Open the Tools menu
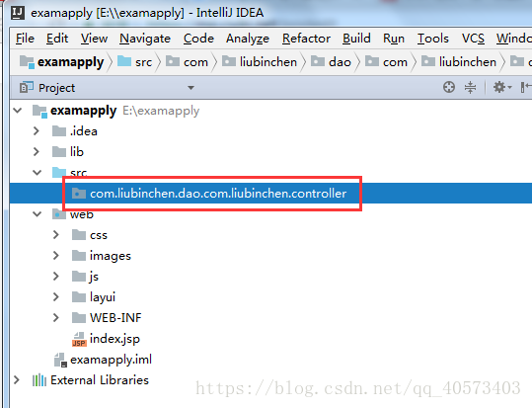Screen dimensions: 532x408 tap(433, 39)
